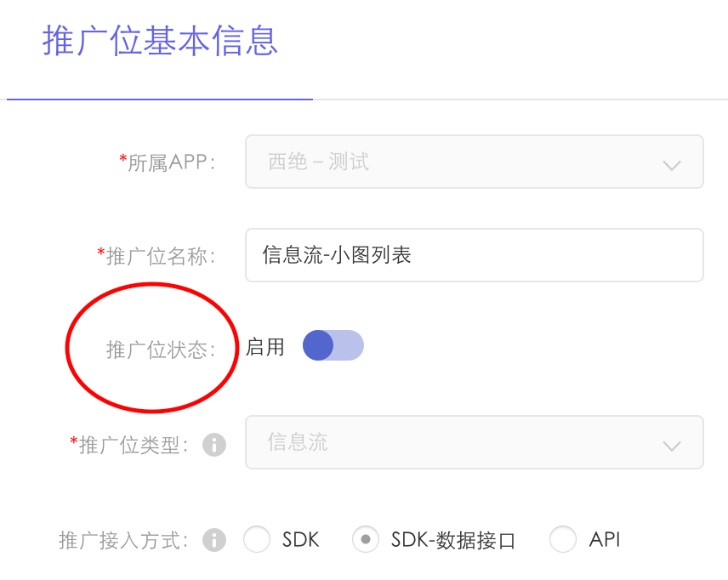This screenshot has height=580, width=728.
Task: Click the 推广接入方式 label
Action: click(x=123, y=541)
